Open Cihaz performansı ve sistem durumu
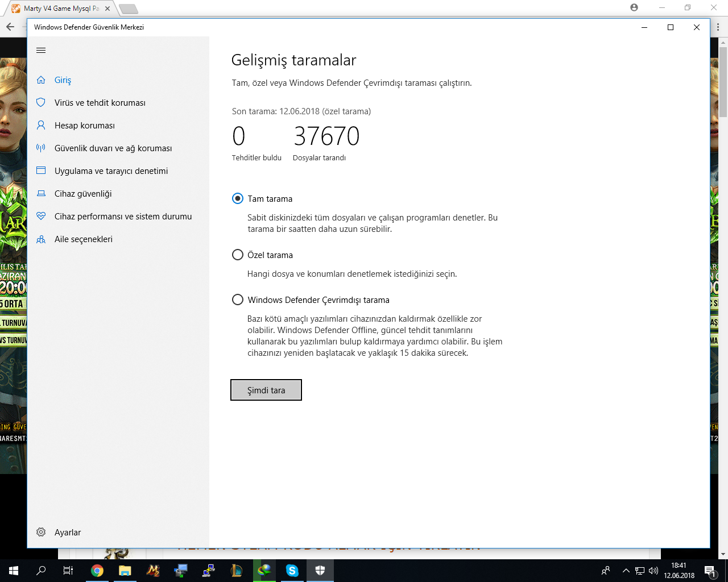This screenshot has width=728, height=582. click(118, 217)
